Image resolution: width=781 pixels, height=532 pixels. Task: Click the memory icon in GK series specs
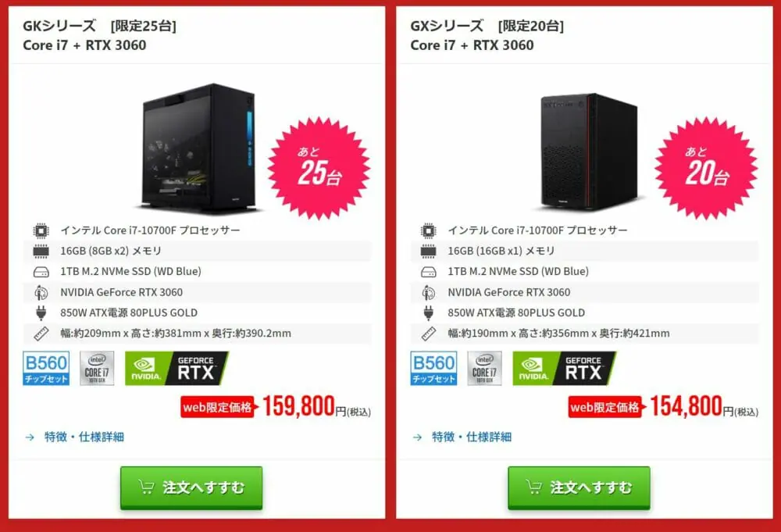pos(41,252)
